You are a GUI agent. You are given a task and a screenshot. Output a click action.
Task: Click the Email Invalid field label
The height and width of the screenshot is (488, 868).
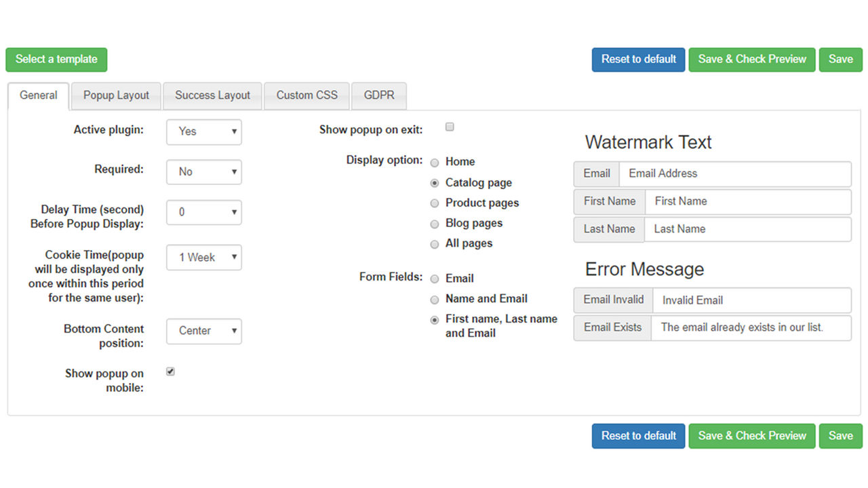[614, 300]
